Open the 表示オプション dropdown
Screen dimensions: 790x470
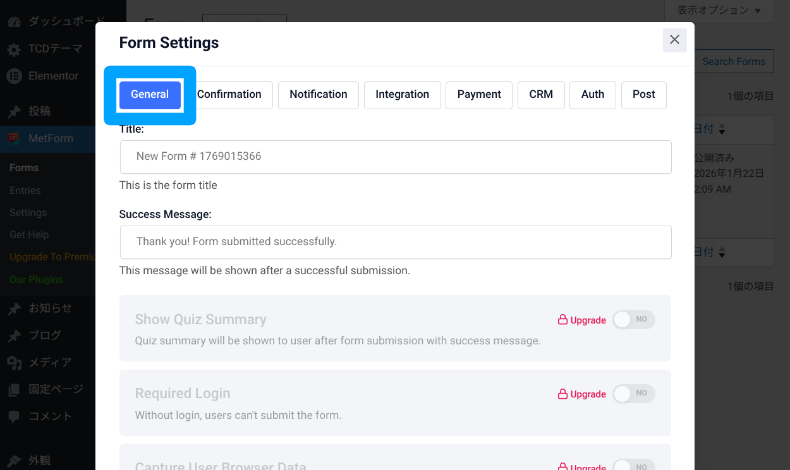click(x=718, y=10)
